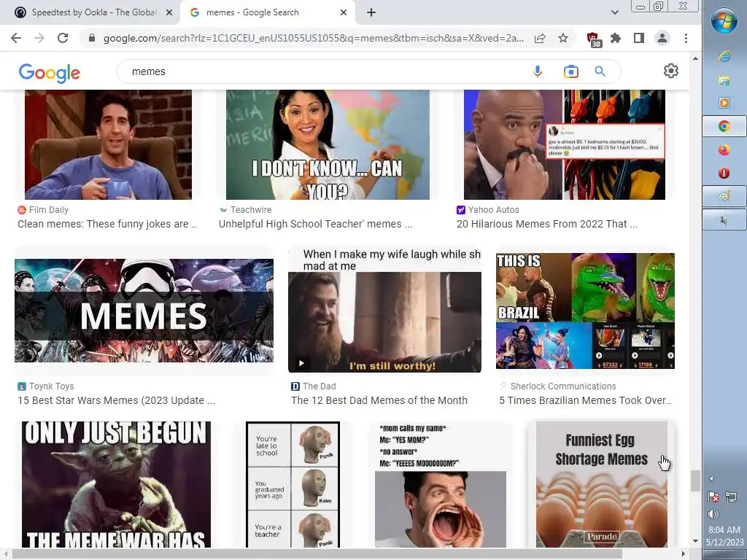
Task: Open the Yahoo Autos gas price meme image
Action: [x=565, y=145]
